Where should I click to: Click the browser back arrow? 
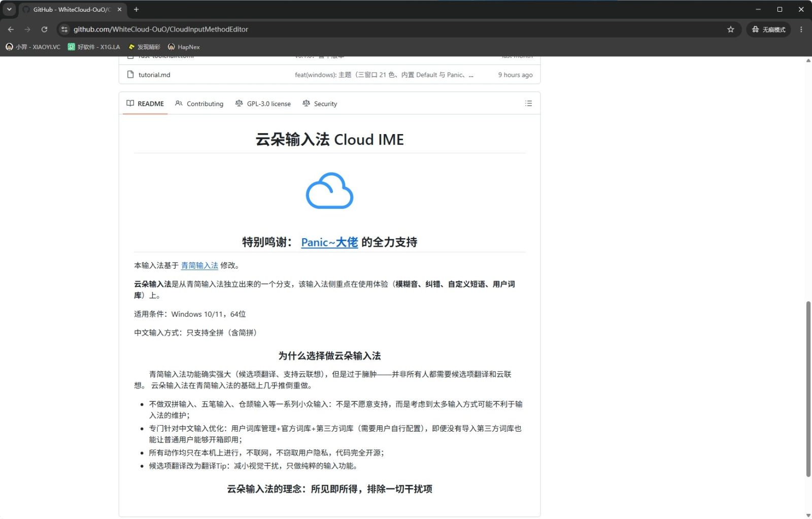[x=11, y=29]
